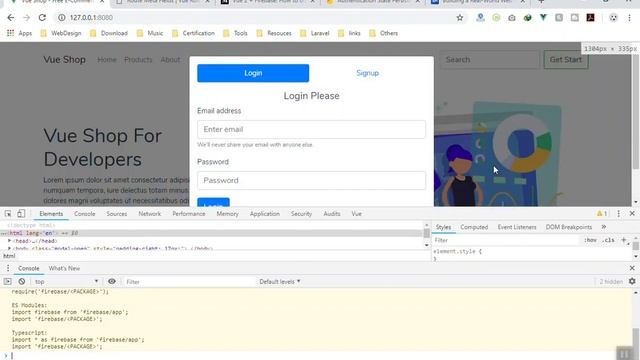Click the Styles Filter input
Screen dimensions: 640x360
tap(506, 240)
